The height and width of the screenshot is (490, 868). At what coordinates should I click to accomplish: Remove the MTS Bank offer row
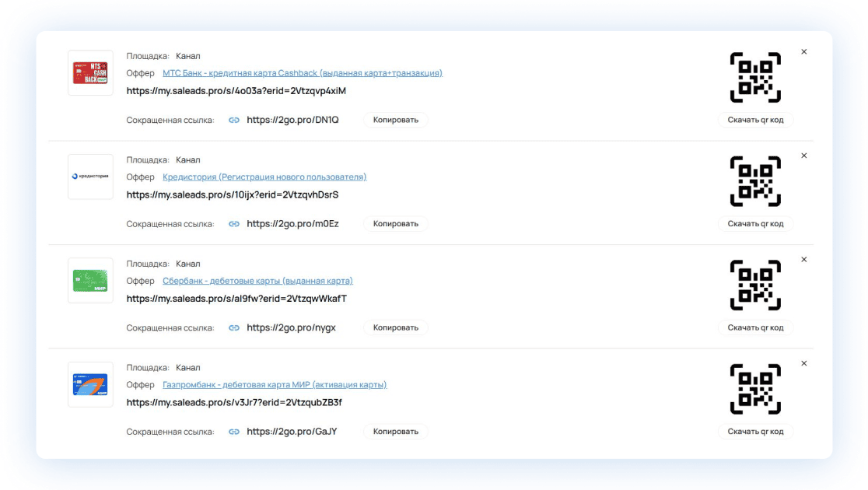[803, 52]
